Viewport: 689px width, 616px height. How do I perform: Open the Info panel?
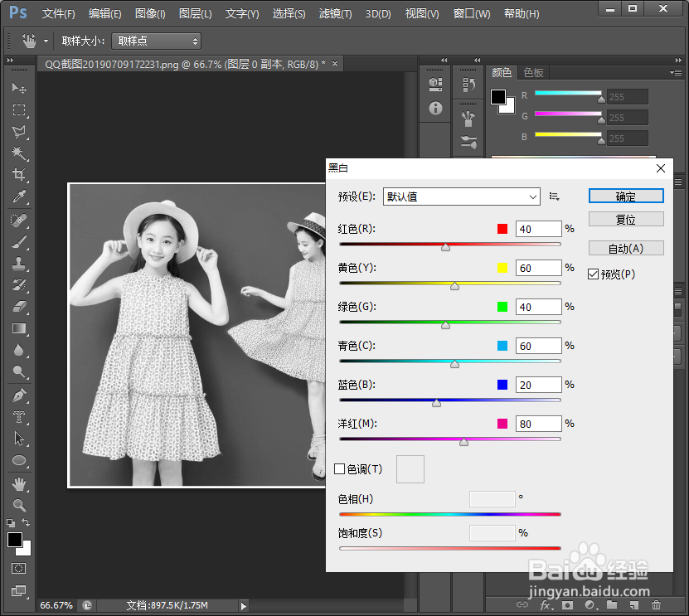tap(435, 109)
